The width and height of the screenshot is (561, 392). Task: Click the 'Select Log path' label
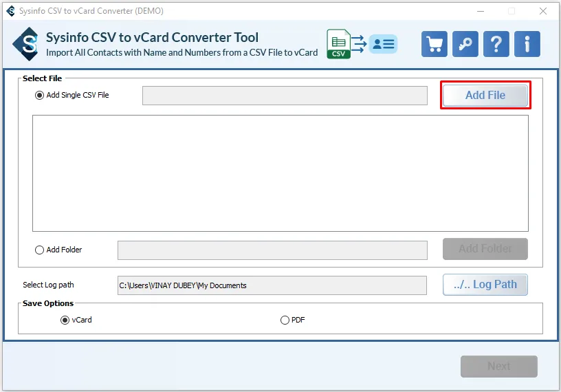pos(48,285)
